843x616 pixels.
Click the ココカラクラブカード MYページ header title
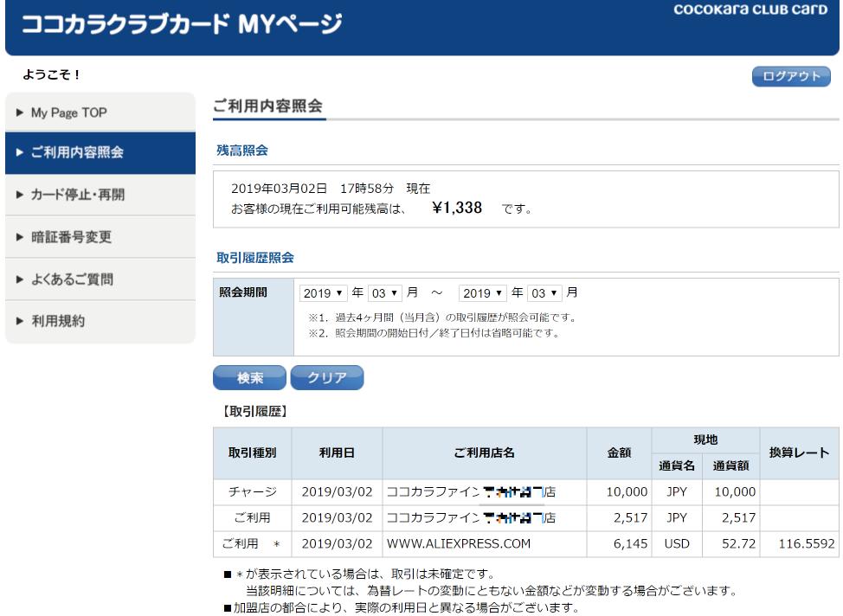[182, 24]
